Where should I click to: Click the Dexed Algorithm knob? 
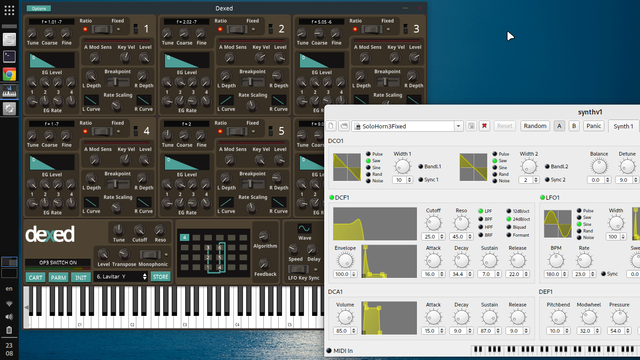(264, 236)
